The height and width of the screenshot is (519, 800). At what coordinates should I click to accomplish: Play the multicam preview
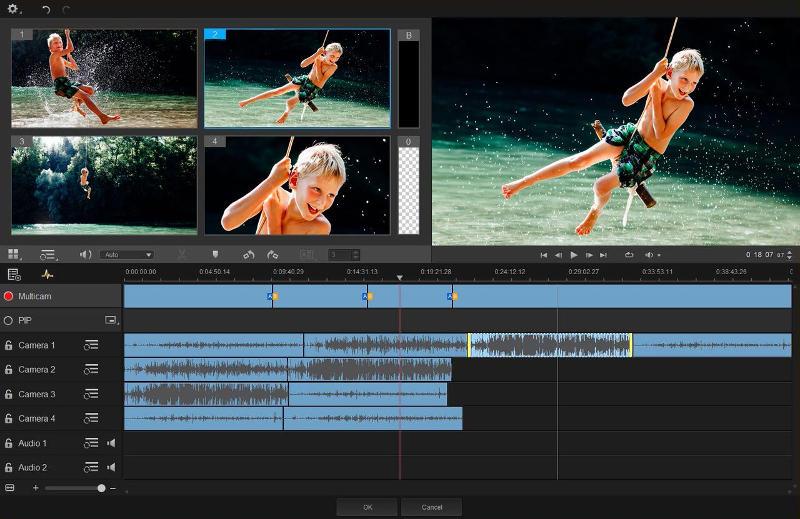(574, 255)
